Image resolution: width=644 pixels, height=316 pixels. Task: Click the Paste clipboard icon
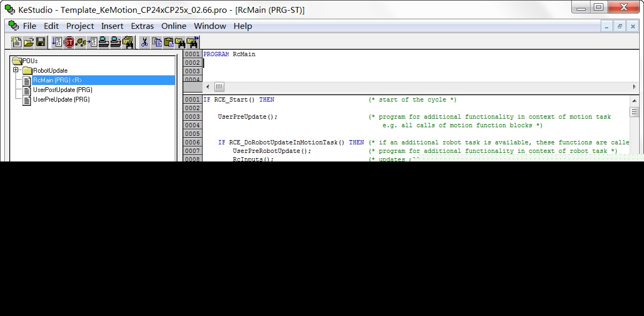click(x=168, y=42)
